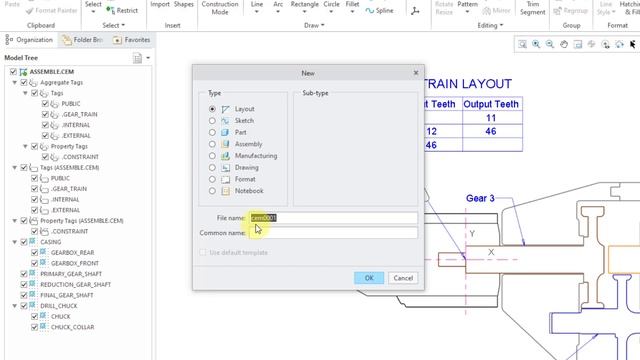Collapse Property Tags (ASSEMBLE.CEM) node
The image size is (640, 360).
pos(15,220)
